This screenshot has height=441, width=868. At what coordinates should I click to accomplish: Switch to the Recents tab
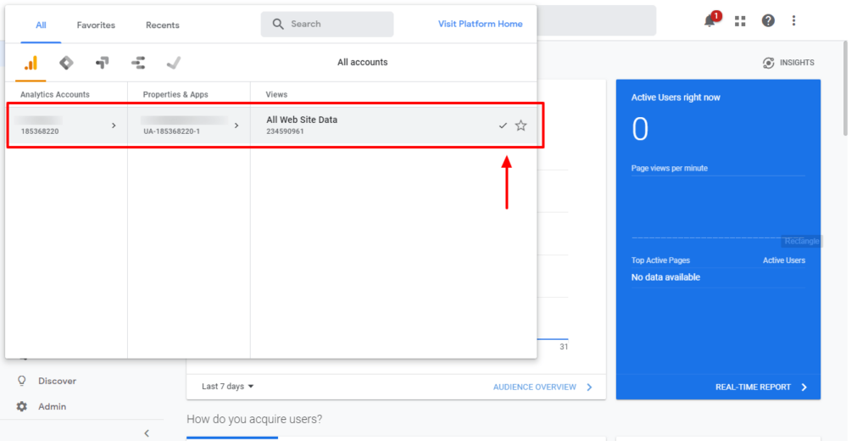(162, 25)
